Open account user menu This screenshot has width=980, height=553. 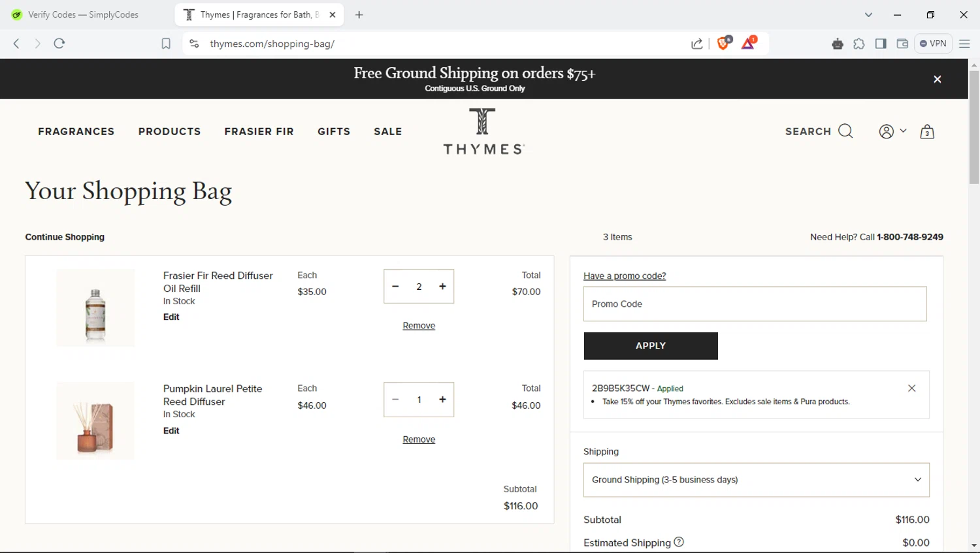click(892, 131)
